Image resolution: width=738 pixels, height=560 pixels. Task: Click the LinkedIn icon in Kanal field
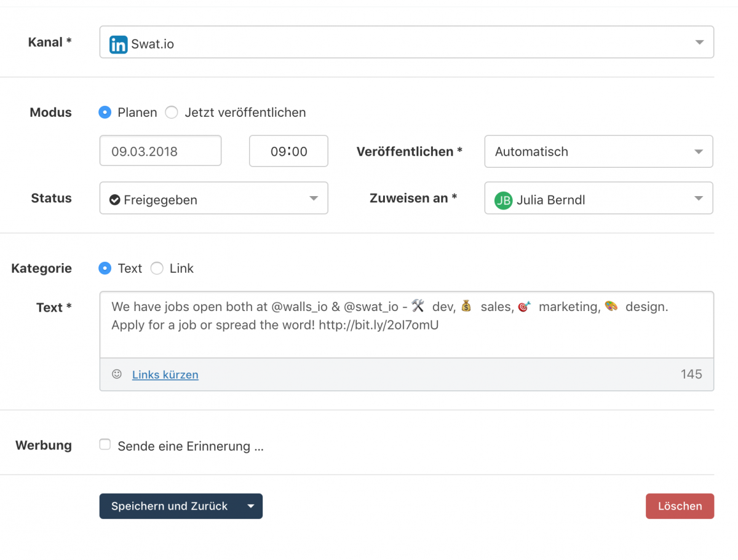click(118, 44)
